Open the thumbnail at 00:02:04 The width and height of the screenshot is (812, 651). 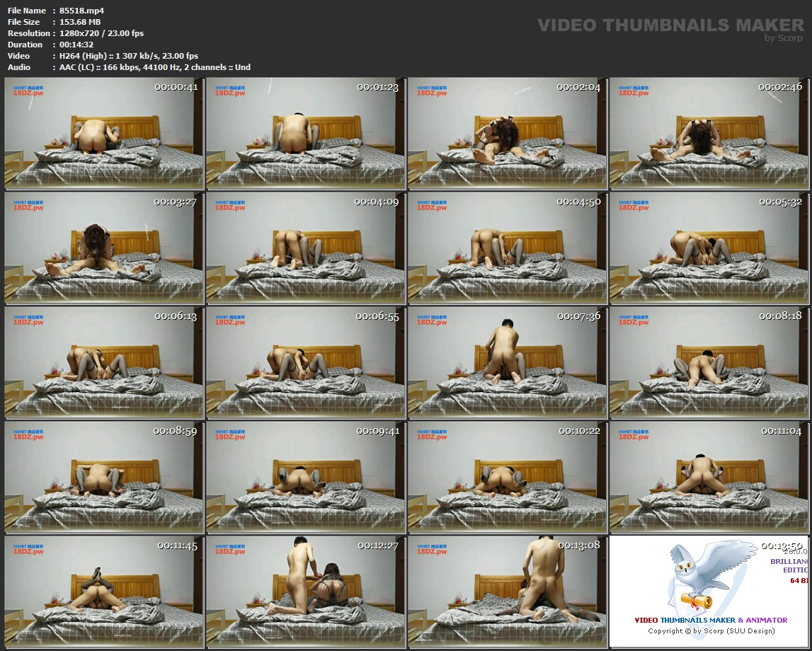[x=508, y=134]
